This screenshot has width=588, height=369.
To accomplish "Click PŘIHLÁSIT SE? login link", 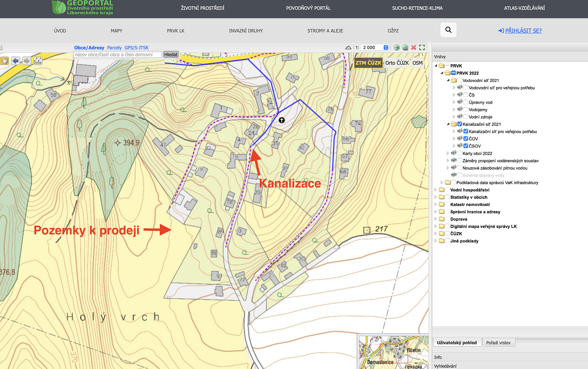I will click(x=520, y=31).
